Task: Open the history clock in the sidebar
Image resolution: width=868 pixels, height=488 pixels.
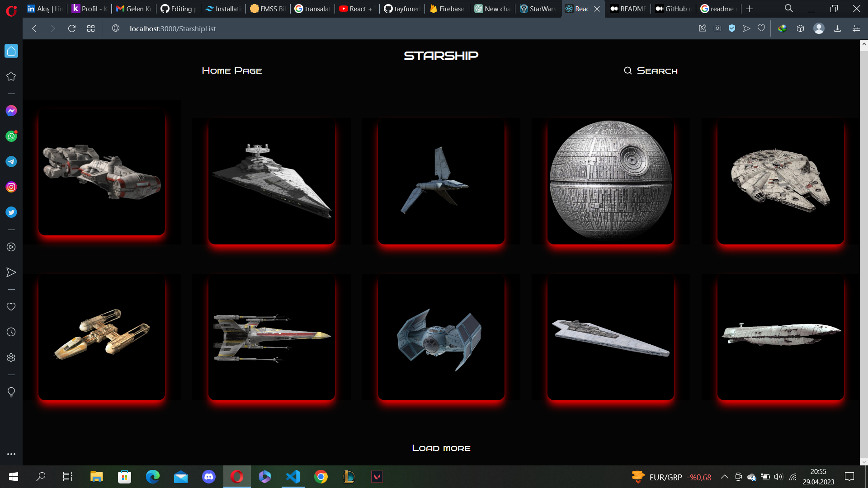Action: point(11,332)
